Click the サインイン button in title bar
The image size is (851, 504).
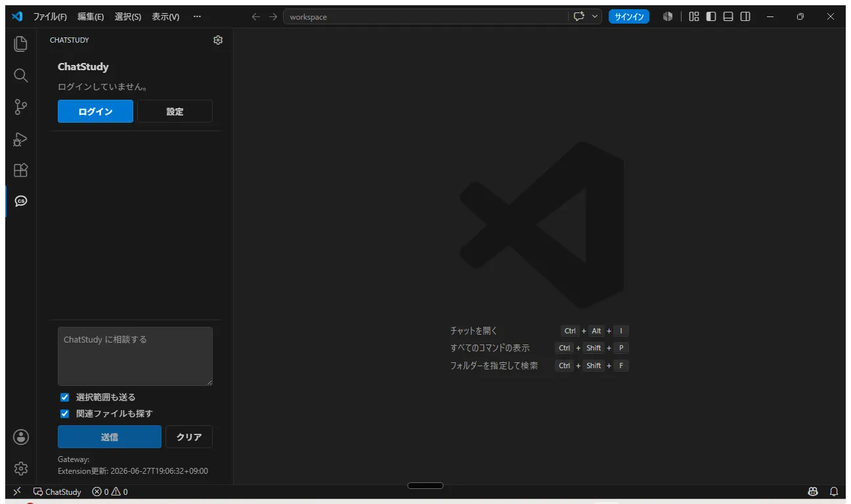(x=629, y=17)
